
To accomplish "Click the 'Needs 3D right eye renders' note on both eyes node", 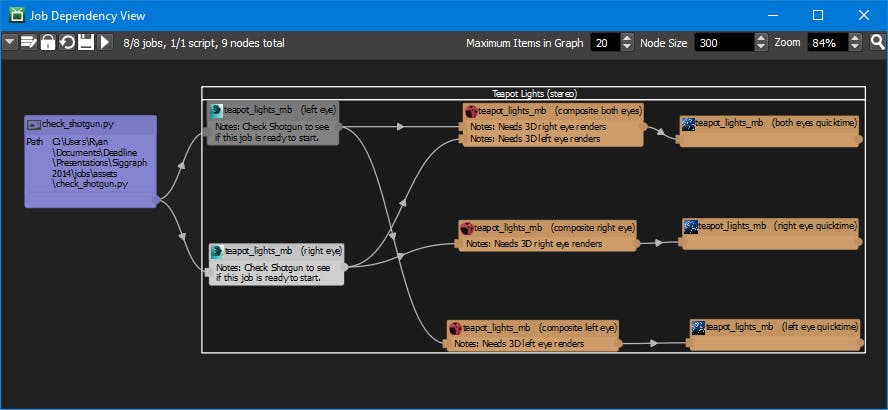I will click(x=538, y=127).
